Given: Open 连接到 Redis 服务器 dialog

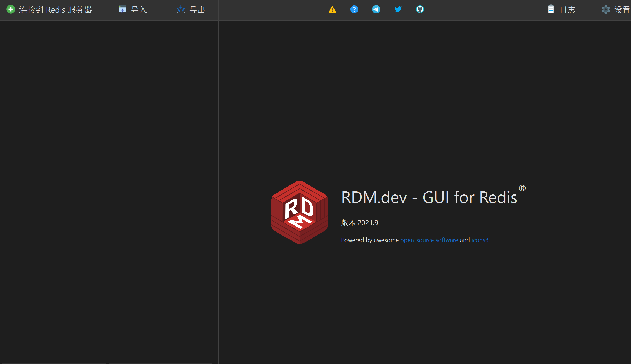Looking at the screenshot, I should [x=56, y=10].
